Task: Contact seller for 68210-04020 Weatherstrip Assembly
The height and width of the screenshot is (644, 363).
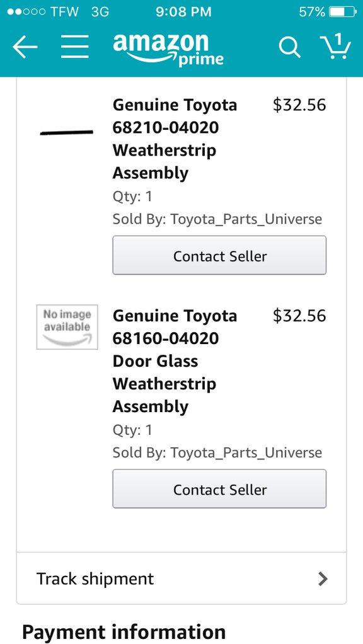Action: click(x=219, y=255)
